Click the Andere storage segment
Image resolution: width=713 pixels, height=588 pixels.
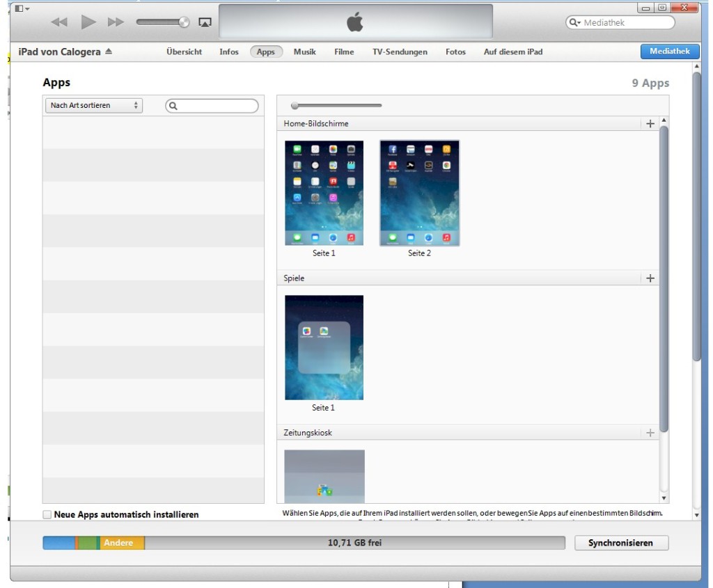(122, 543)
